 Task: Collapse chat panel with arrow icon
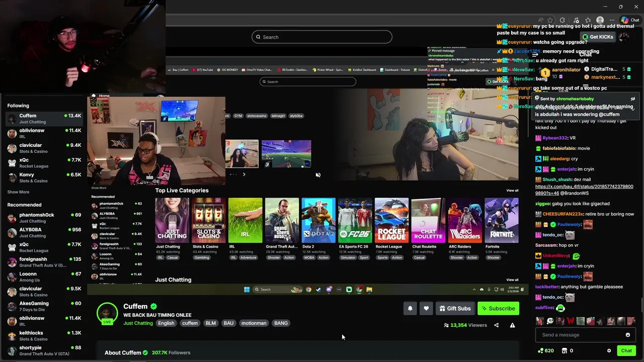535,55
